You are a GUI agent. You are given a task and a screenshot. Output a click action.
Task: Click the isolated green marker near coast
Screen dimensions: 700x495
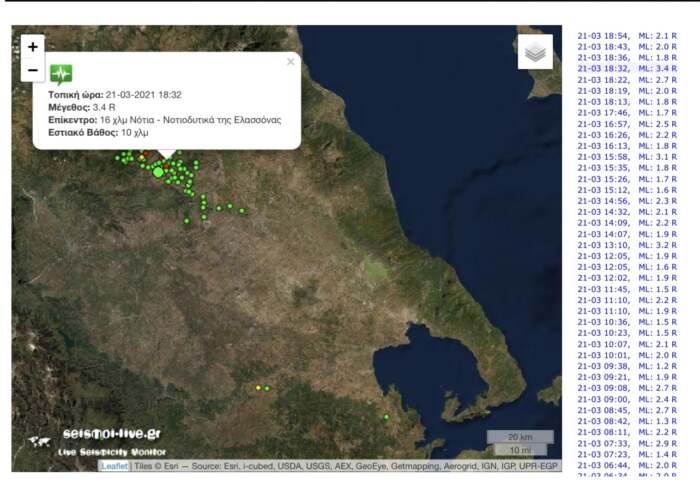pyautogui.click(x=386, y=417)
